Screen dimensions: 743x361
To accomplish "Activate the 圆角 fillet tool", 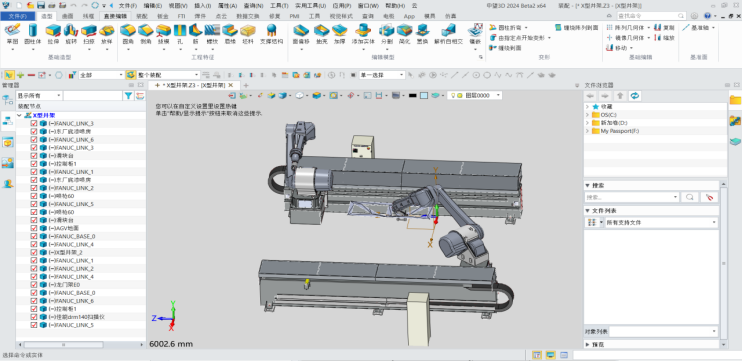I will (127, 34).
